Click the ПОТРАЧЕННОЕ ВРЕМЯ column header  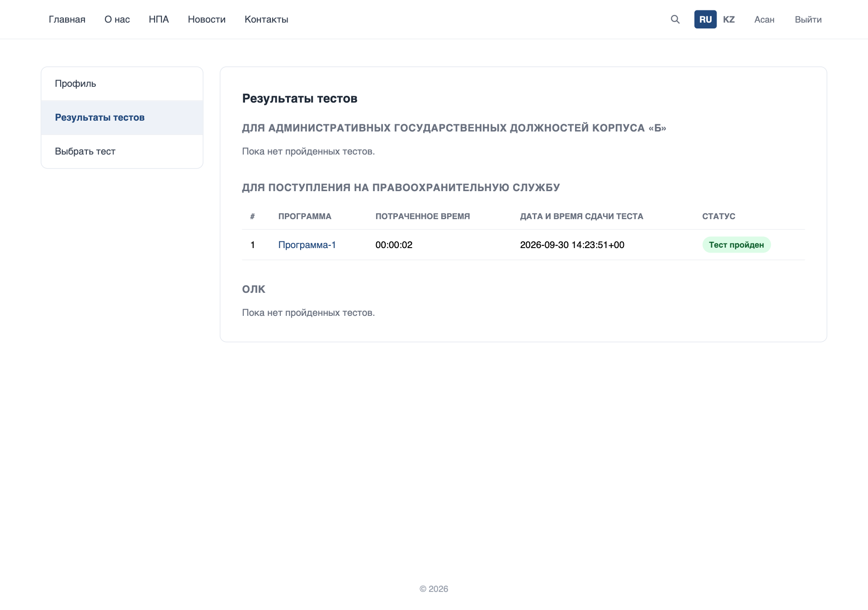tap(423, 216)
